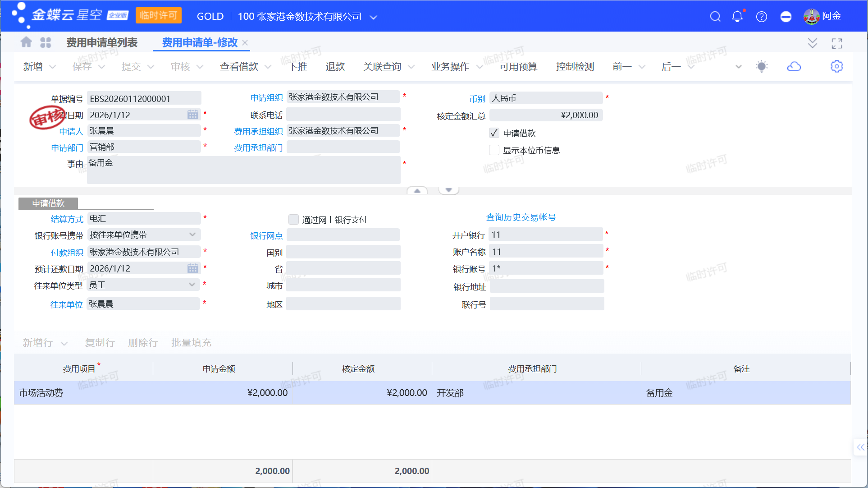Image resolution: width=868 pixels, height=488 pixels.
Task: Enable 显示本位币信息 checkbox
Action: point(494,150)
